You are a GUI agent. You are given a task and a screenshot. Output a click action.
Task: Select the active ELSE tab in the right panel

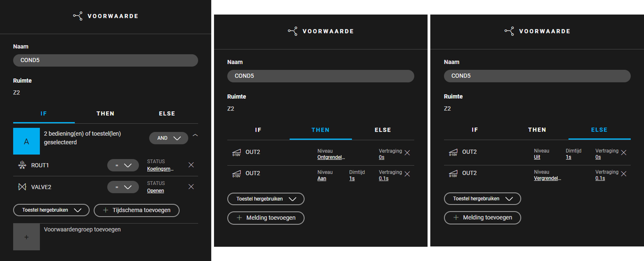tap(599, 130)
